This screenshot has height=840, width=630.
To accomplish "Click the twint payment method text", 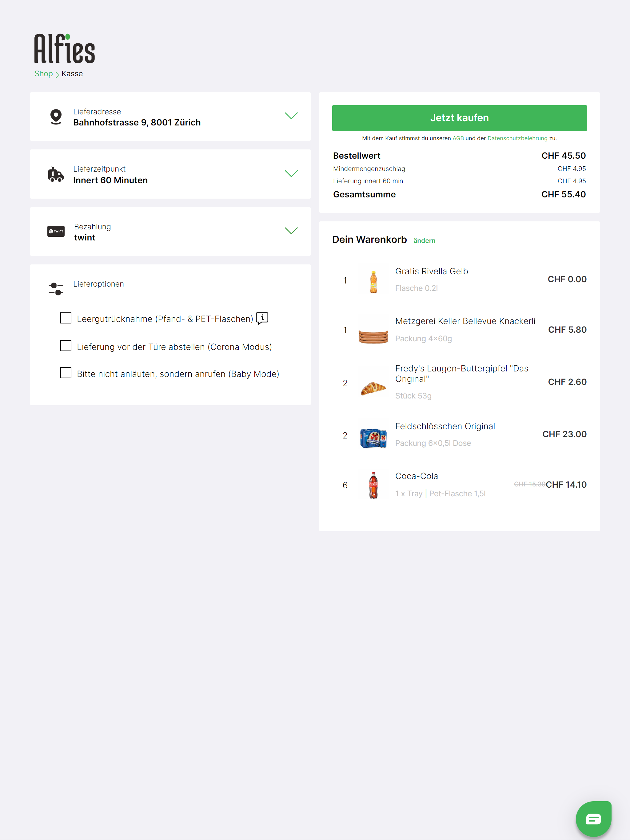I will (85, 238).
